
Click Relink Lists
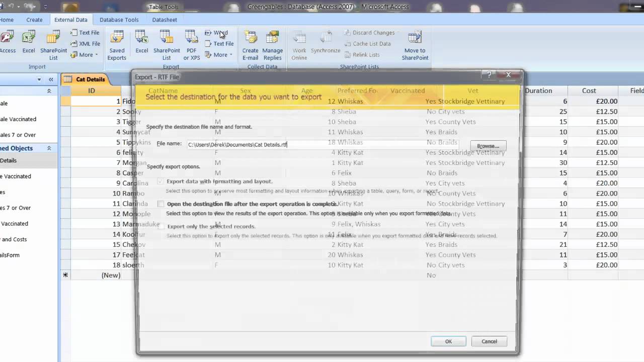(x=362, y=55)
